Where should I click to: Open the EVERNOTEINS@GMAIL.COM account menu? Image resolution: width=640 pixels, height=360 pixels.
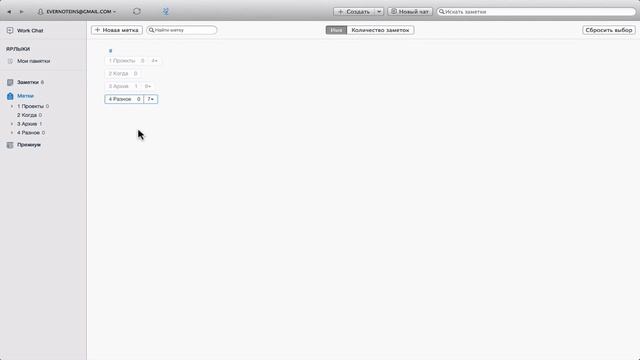pyautogui.click(x=77, y=12)
